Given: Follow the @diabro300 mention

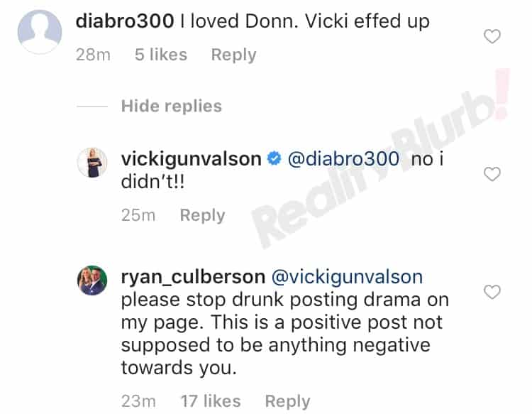Looking at the screenshot, I should point(343,159).
